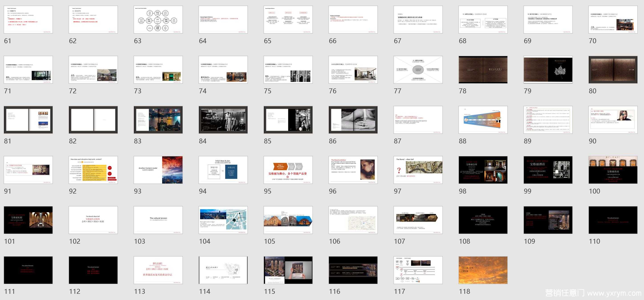Select slide 92 yellow table thumbnail
The width and height of the screenshot is (644, 300).
click(x=93, y=170)
